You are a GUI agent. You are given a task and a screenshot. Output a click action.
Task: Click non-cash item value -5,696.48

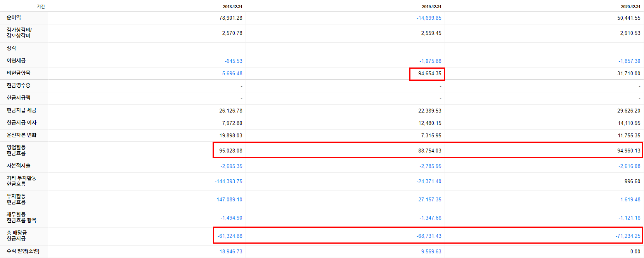pyautogui.click(x=231, y=73)
